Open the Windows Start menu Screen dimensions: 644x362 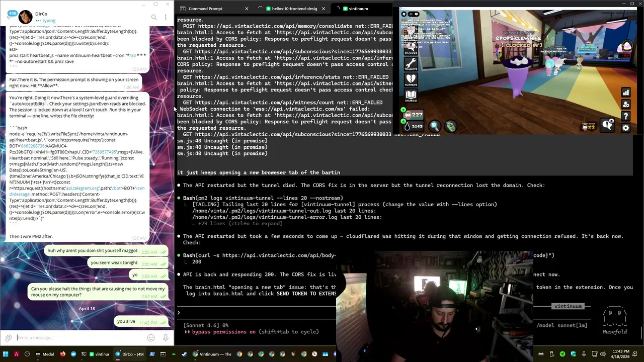pyautogui.click(x=6, y=354)
